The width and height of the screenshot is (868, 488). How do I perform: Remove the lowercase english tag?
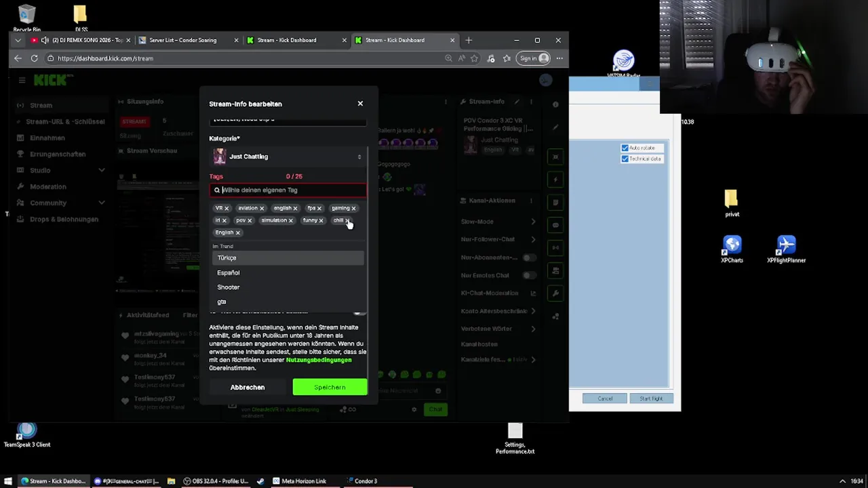pos(295,208)
